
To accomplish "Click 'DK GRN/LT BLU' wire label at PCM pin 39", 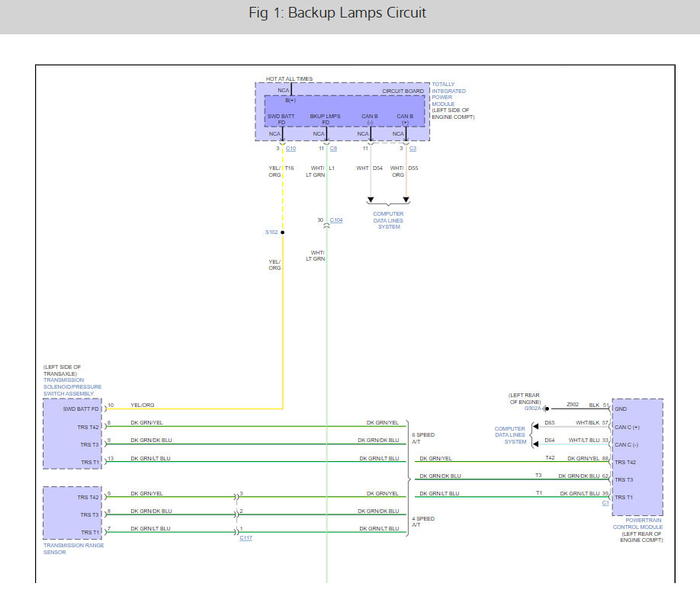I will 580,493.
